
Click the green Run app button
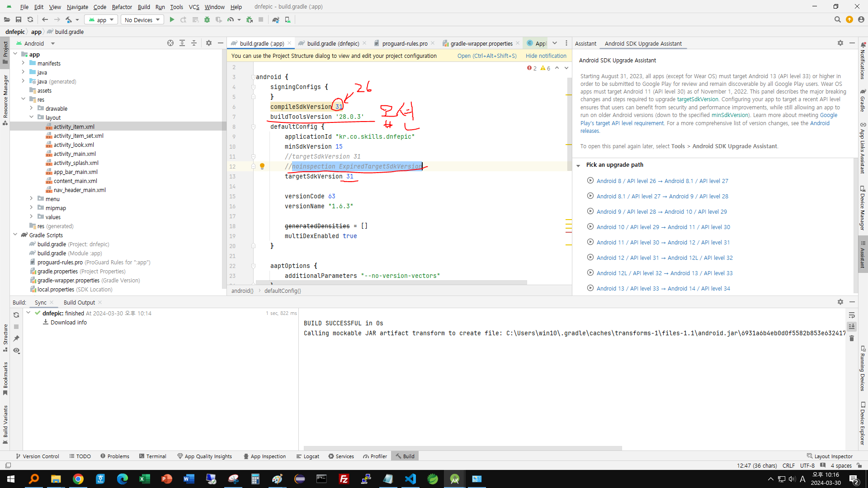tap(172, 19)
